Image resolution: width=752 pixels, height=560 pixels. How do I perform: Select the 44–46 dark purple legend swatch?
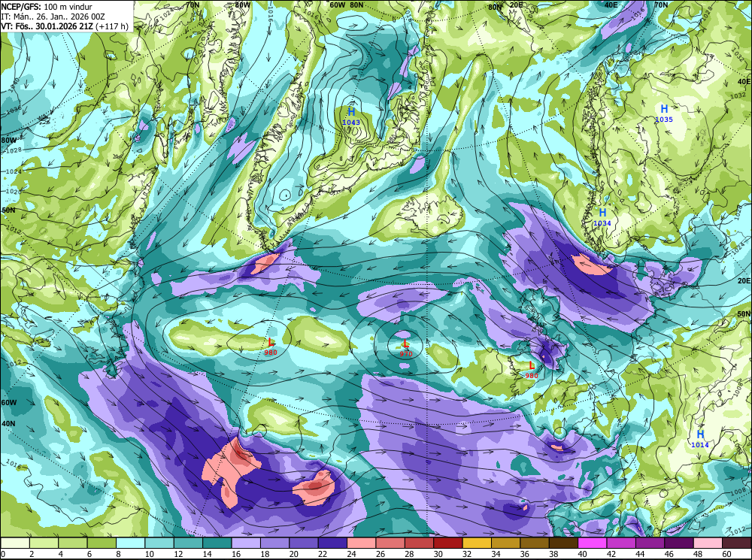[x=650, y=543]
